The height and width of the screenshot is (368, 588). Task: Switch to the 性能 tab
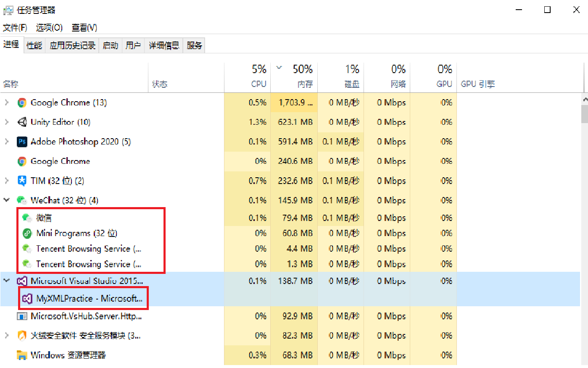click(34, 45)
